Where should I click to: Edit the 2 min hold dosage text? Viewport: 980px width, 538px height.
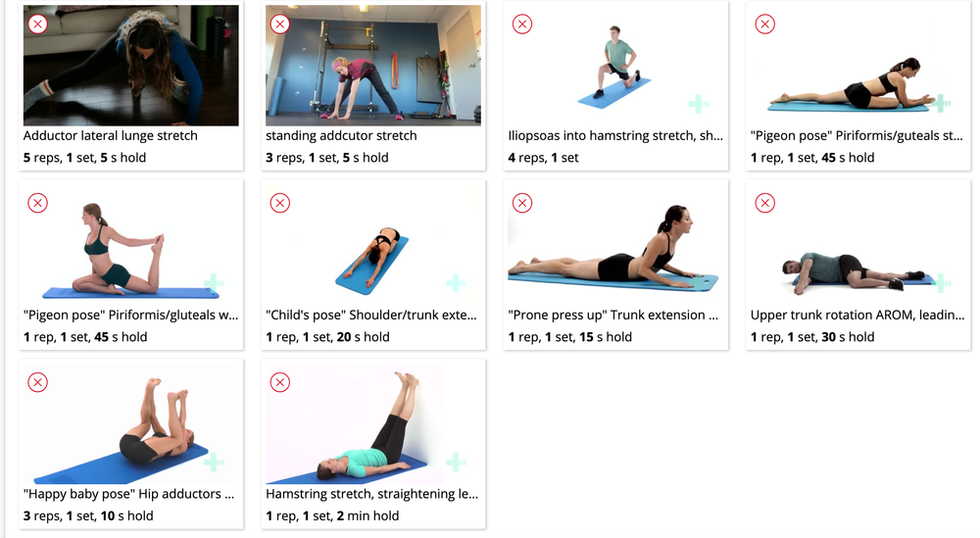[x=332, y=516]
